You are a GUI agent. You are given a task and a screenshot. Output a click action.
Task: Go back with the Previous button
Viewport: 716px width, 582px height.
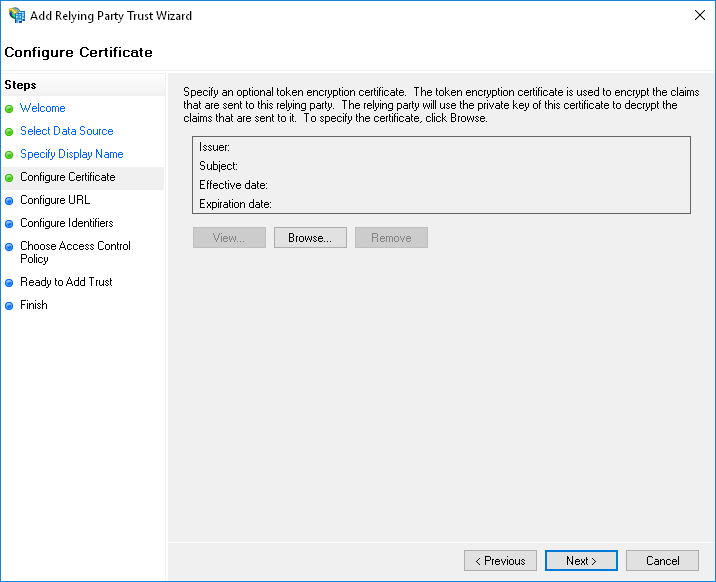(500, 561)
